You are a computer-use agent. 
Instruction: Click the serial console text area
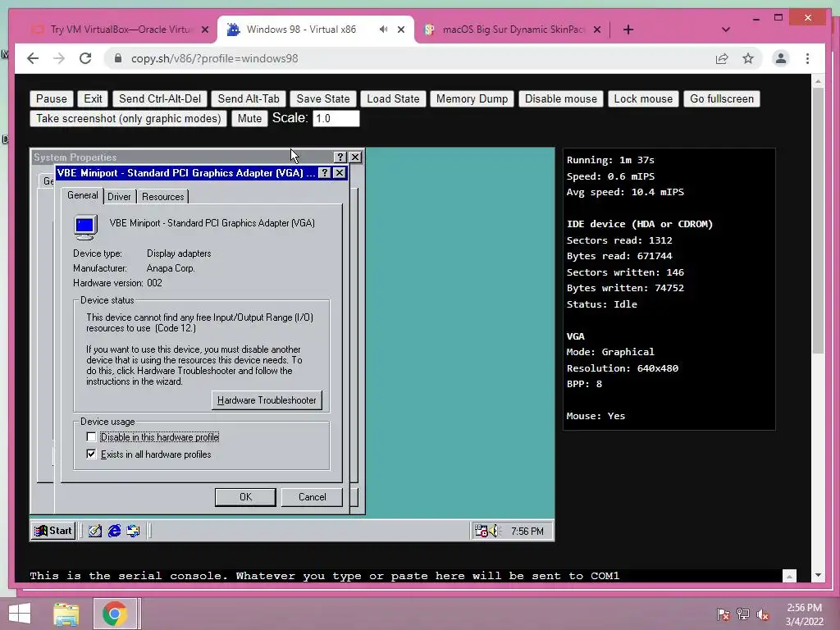[x=406, y=576]
